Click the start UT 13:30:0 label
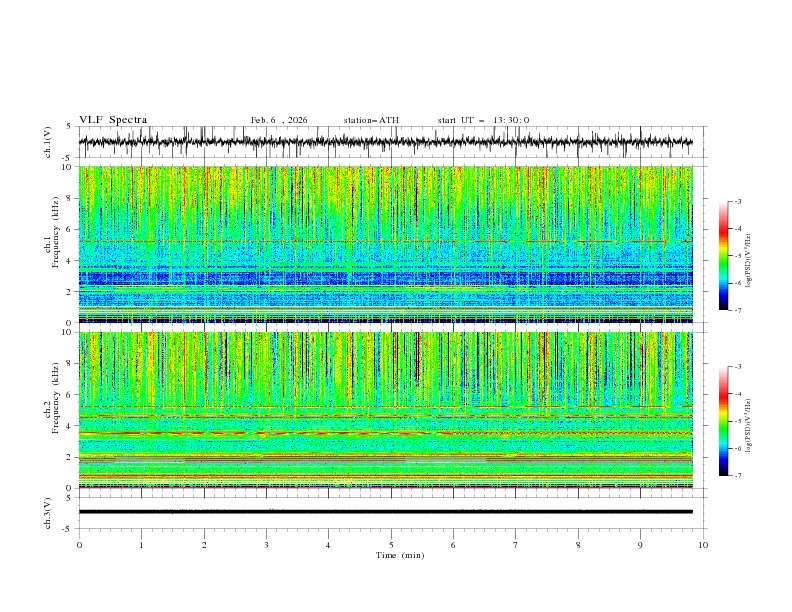The image size is (792, 612). [483, 120]
